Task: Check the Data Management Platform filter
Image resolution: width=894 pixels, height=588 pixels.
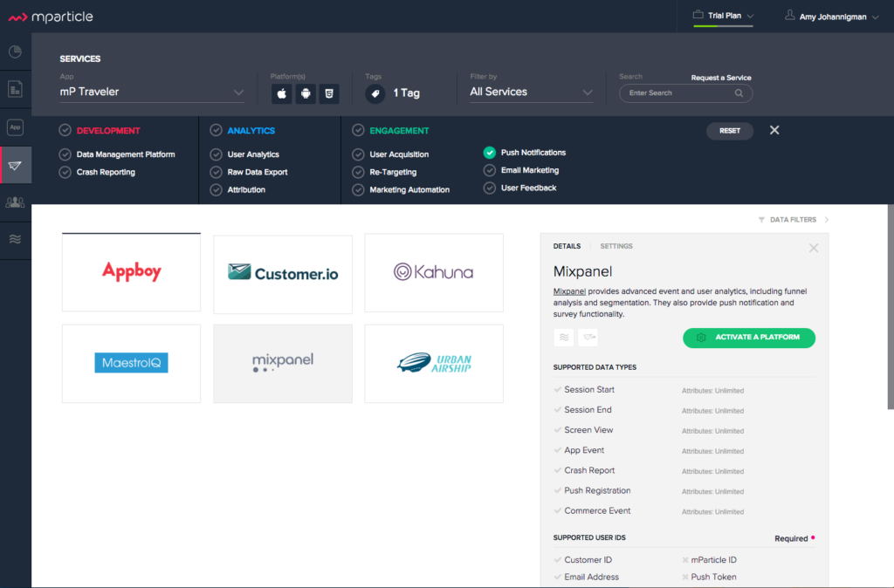Action: (x=65, y=154)
